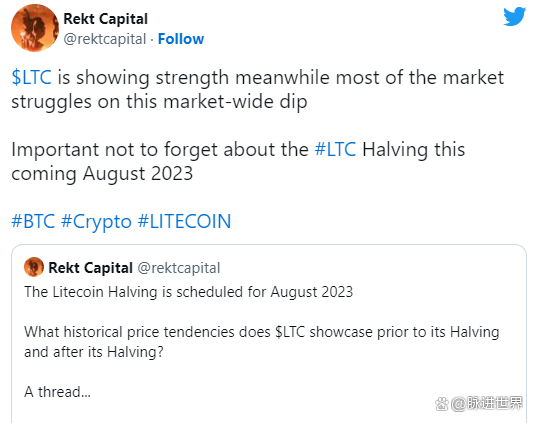Click the 'A thread...' text line
Screen dimensions: 534x423
tap(57, 392)
